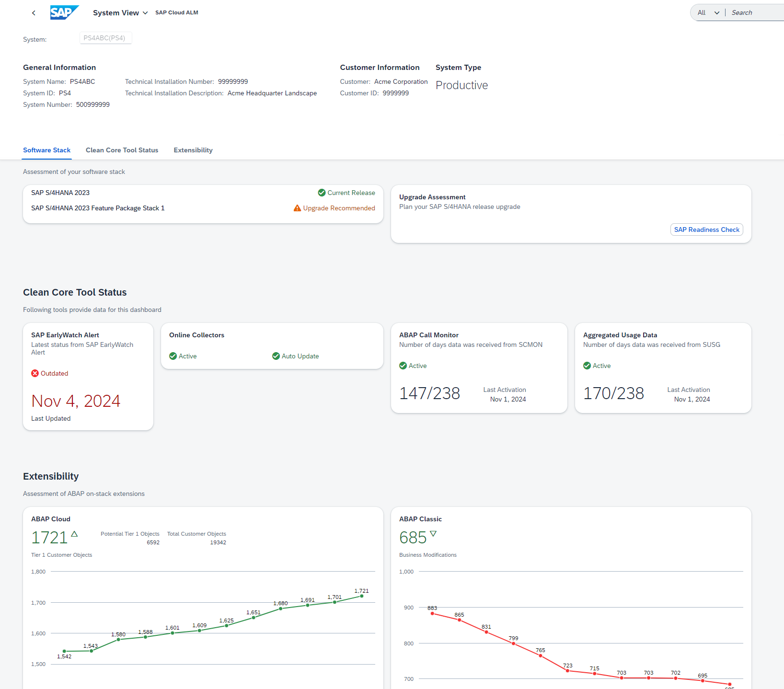Screen dimensions: 784x689
Task: Click the Aggregated Usage Data Active icon
Action: pos(587,366)
